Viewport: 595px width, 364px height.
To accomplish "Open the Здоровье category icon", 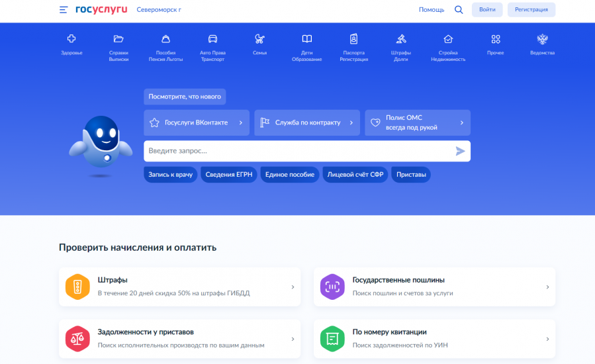I will coord(71,38).
